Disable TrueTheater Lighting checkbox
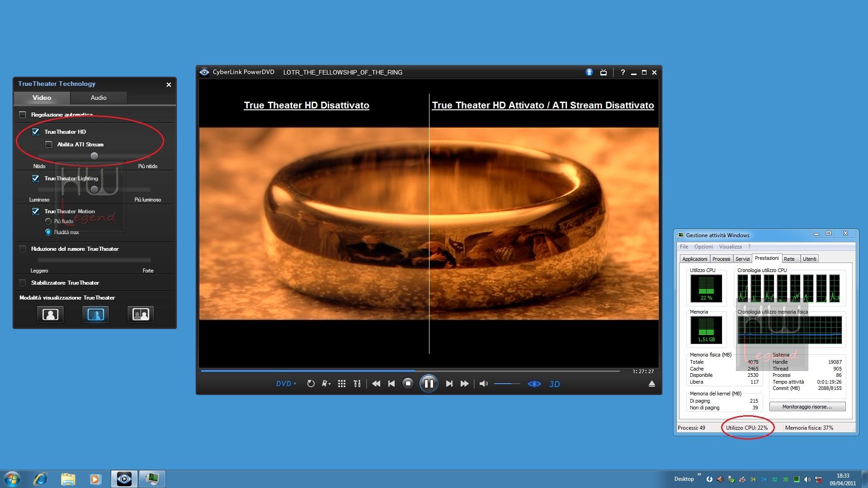 36,178
